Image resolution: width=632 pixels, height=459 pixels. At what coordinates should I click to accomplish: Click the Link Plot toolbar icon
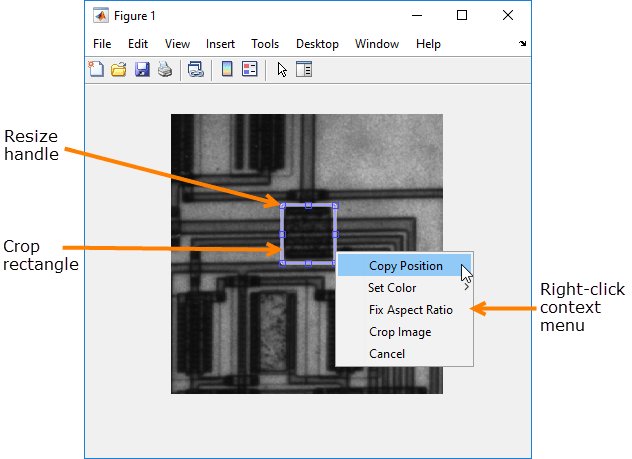[196, 69]
